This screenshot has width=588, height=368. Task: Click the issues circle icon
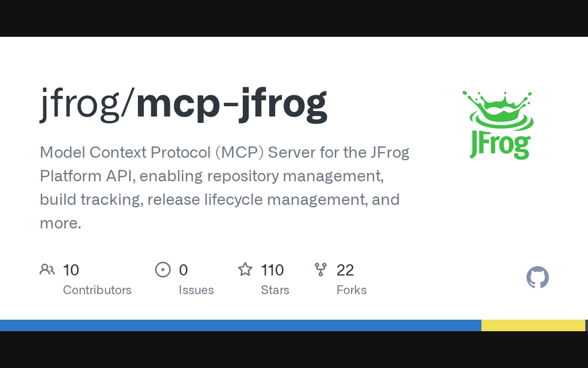[x=163, y=270]
